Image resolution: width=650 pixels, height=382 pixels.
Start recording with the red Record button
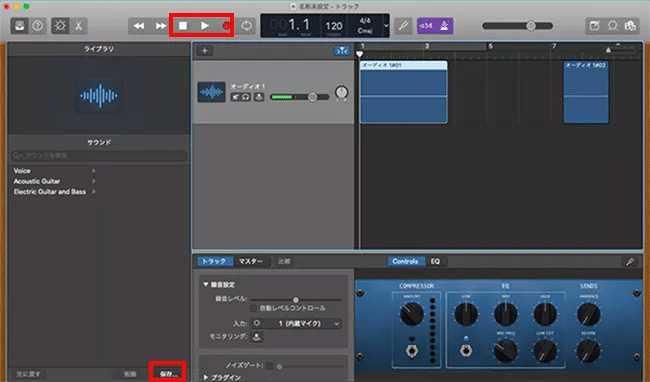click(226, 26)
